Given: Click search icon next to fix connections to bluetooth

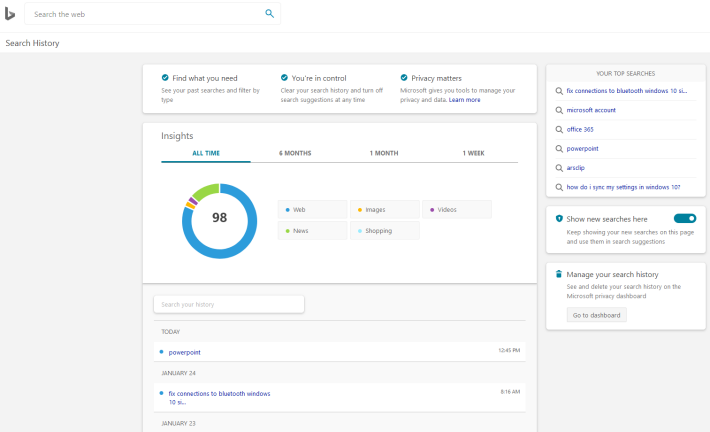Looking at the screenshot, I should (x=559, y=91).
